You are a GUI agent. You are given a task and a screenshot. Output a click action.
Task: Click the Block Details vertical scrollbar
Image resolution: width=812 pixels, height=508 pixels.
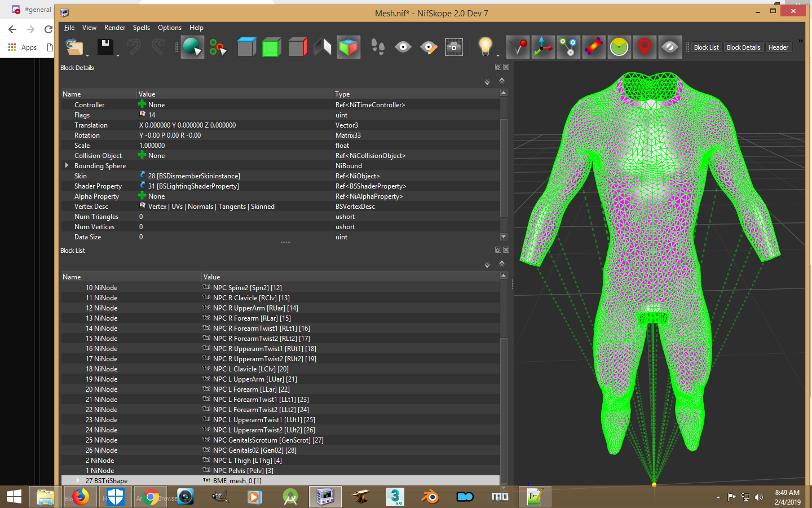(x=504, y=168)
